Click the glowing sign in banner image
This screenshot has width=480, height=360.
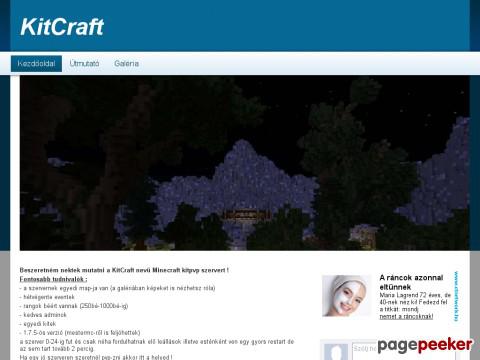tap(246, 215)
